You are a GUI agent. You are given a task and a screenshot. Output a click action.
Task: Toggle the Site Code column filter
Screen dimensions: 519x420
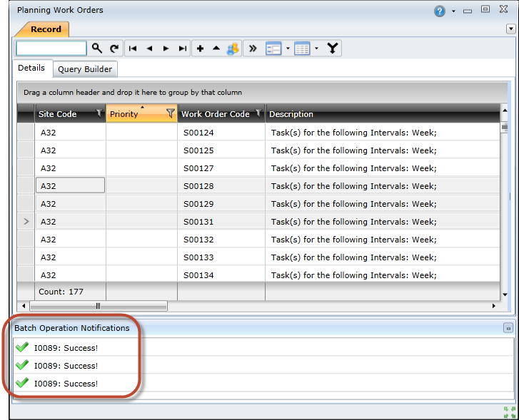pos(99,113)
